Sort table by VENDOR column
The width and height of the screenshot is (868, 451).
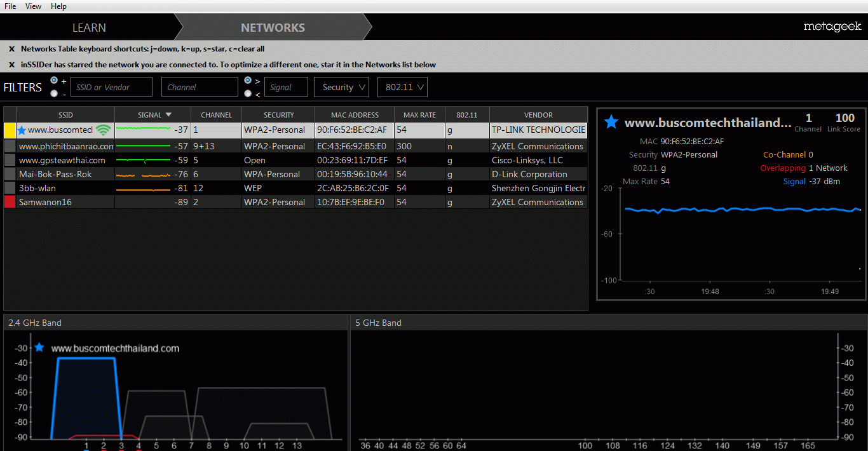click(x=538, y=115)
